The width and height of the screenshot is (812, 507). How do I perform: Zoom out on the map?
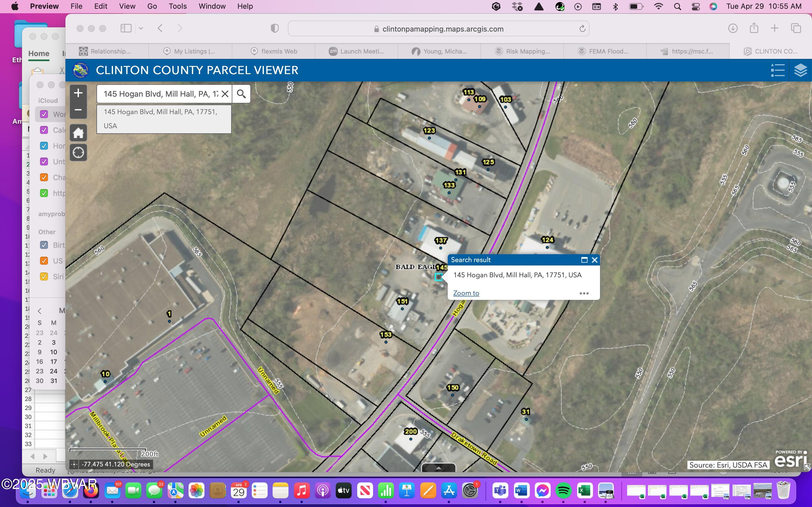(x=78, y=110)
